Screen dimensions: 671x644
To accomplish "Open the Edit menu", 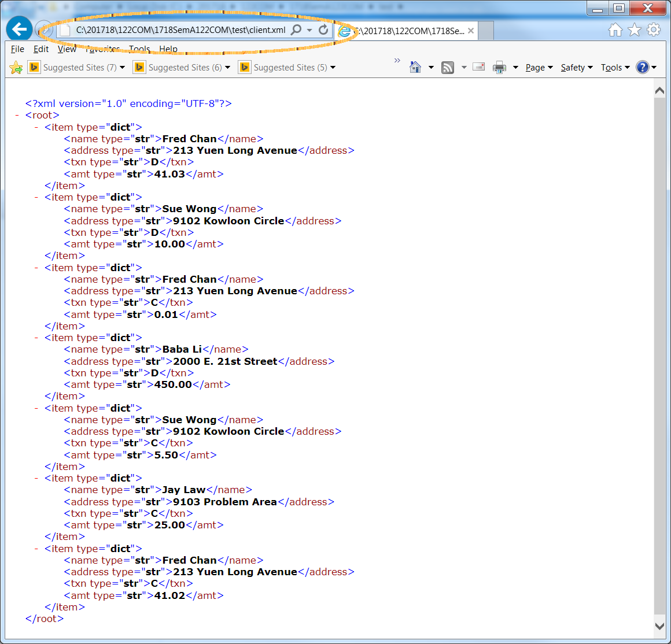I will [x=40, y=49].
